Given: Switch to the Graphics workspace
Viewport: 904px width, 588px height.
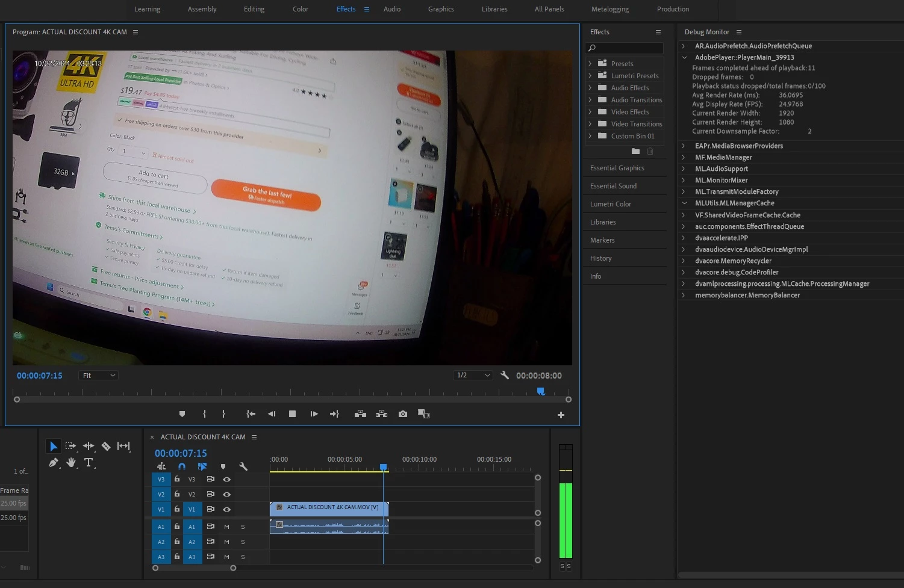Looking at the screenshot, I should (x=441, y=9).
